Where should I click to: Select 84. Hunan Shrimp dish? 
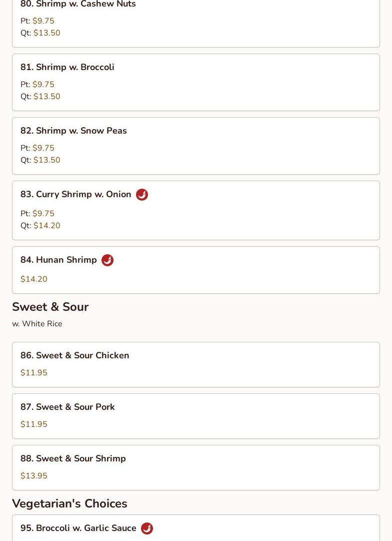coord(58,260)
